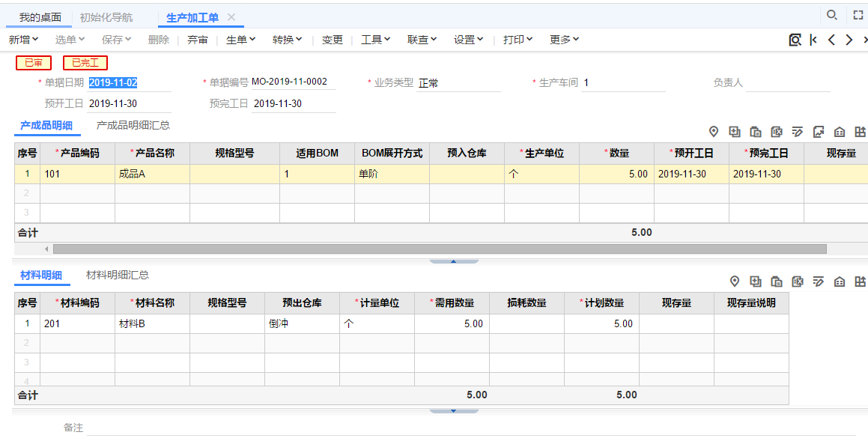Screen dimensions: 868x444
Task: Click the product table horizontal scrollbar
Action: (x=440, y=249)
